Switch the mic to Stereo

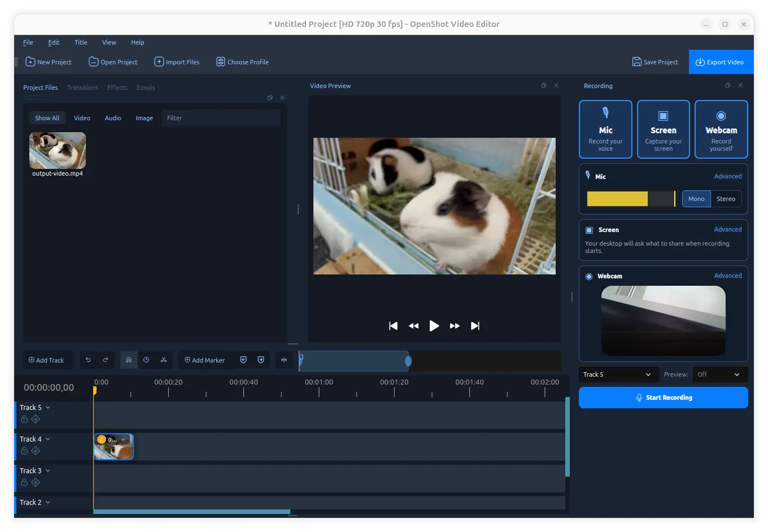point(726,199)
